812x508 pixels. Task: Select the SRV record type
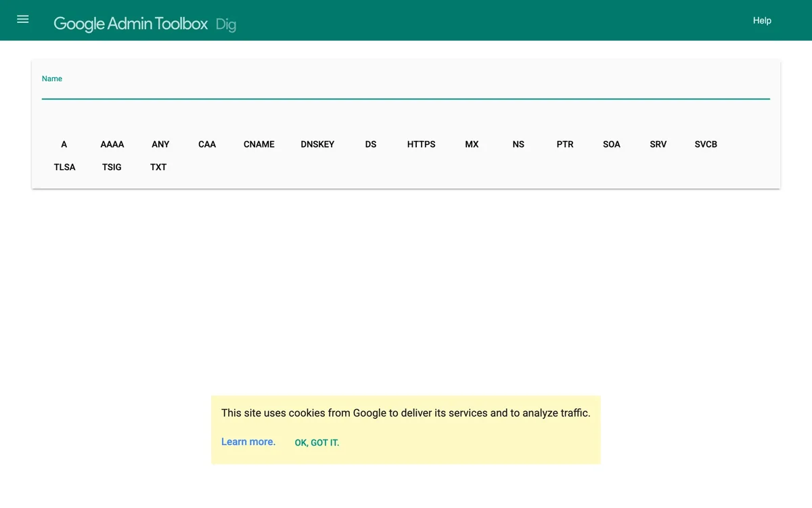[658, 144]
